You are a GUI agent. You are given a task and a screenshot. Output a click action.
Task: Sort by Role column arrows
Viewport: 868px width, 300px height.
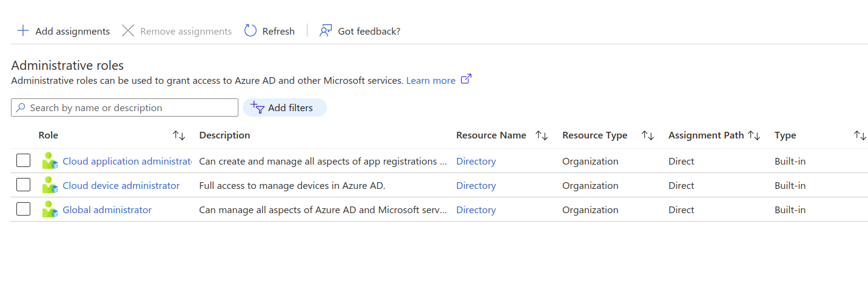(x=178, y=135)
